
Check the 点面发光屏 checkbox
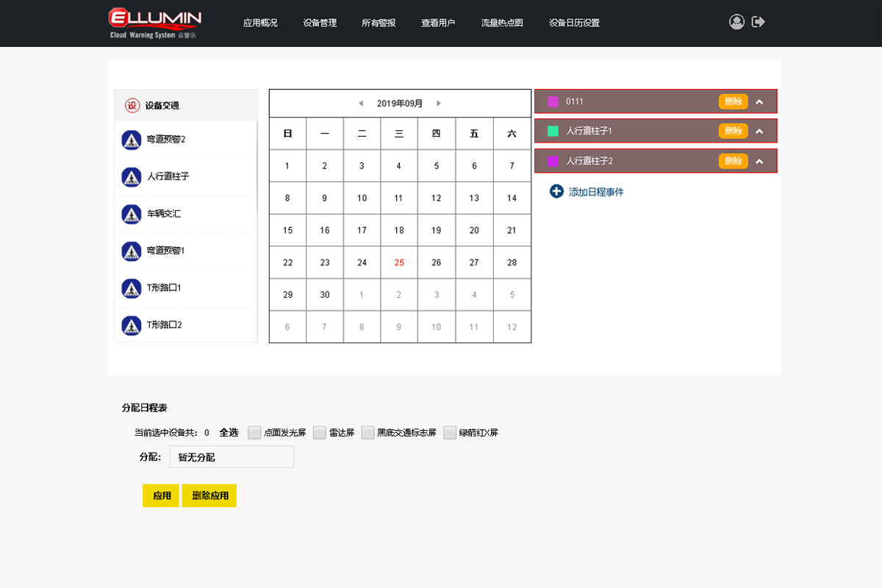pos(254,433)
